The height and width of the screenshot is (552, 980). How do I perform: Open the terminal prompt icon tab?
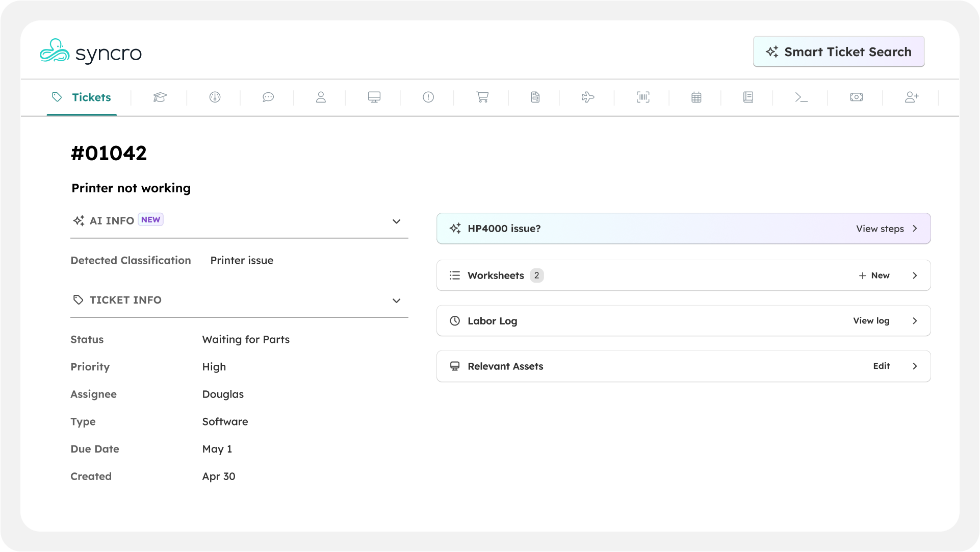[801, 97]
